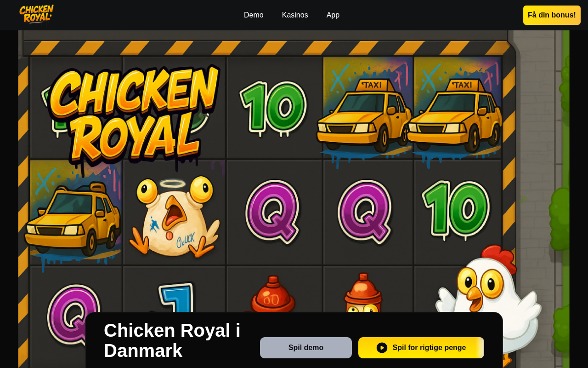Viewport: 588px width, 368px height.
Task: Click Spil for rigtige penge button
Action: coord(421,348)
